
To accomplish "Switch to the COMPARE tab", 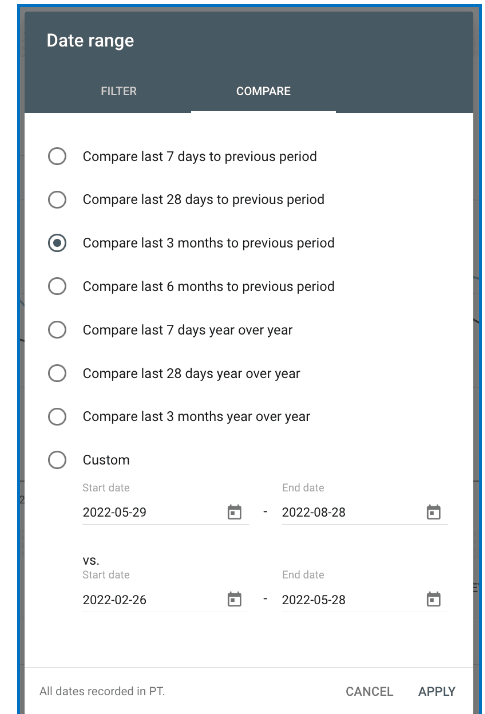I will click(x=263, y=91).
